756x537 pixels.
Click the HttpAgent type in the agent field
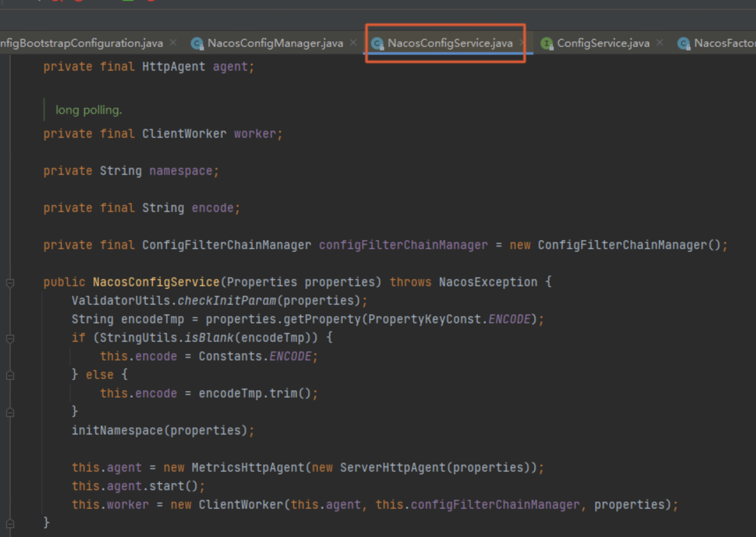tap(174, 67)
